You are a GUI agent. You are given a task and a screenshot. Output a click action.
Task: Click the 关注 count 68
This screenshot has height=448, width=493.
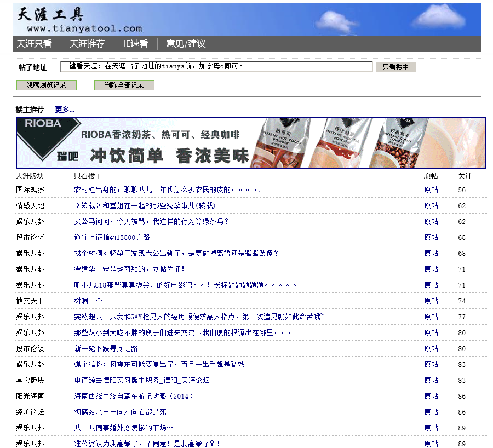(462, 254)
